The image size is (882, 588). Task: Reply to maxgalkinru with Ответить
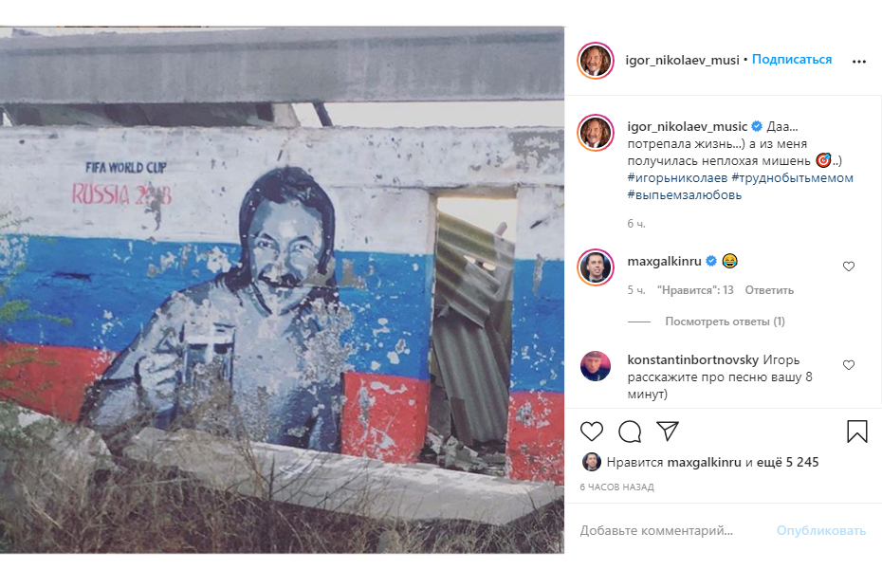[x=769, y=290]
